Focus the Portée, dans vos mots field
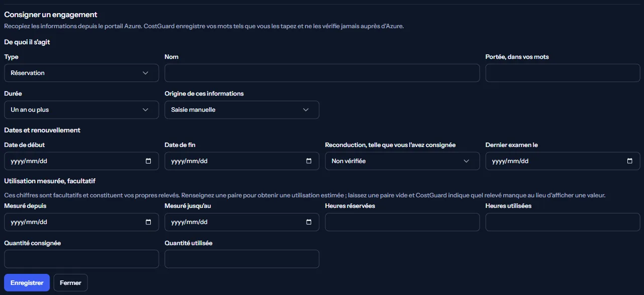The width and height of the screenshot is (644, 295). click(x=563, y=73)
